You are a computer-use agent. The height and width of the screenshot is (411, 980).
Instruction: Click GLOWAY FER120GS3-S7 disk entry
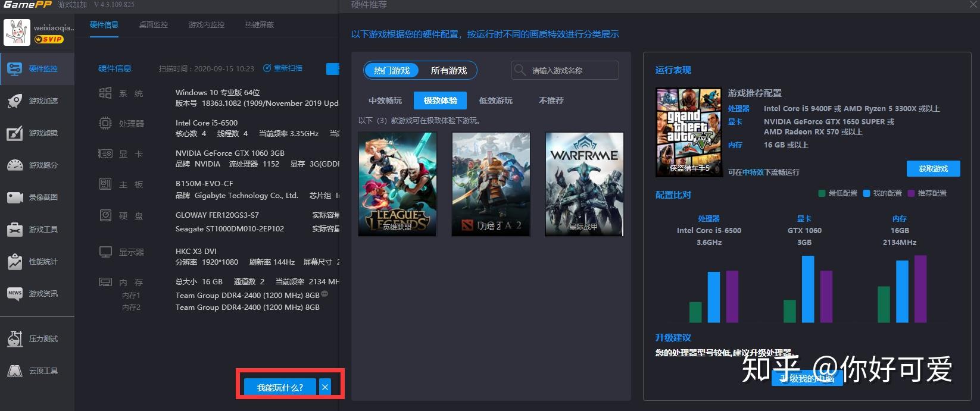click(217, 215)
